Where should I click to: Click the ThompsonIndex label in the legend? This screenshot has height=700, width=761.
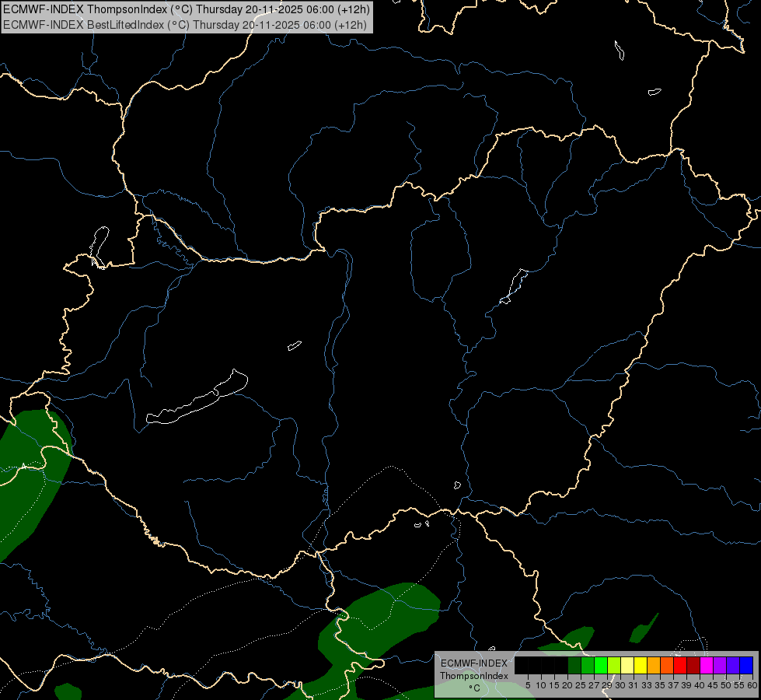tap(473, 676)
